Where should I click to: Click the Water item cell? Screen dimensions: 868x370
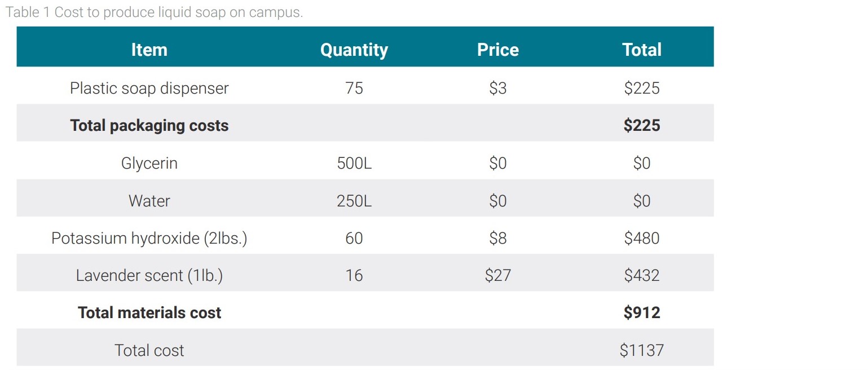click(x=149, y=201)
